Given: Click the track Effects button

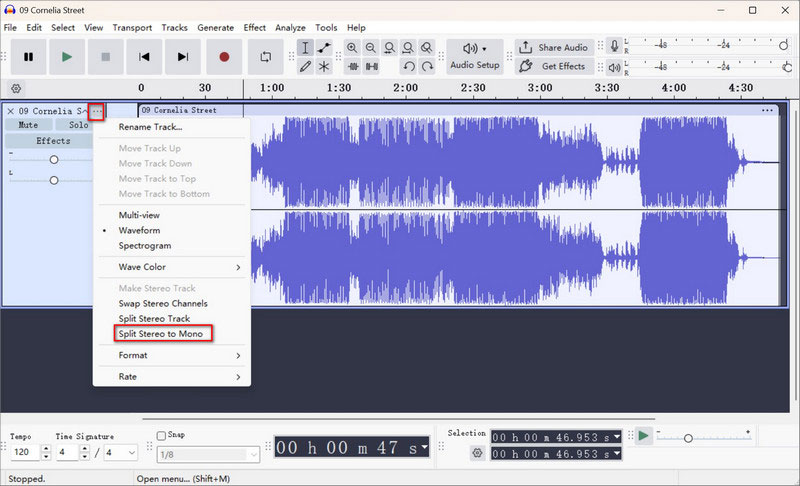Looking at the screenshot, I should pyautogui.click(x=52, y=141).
